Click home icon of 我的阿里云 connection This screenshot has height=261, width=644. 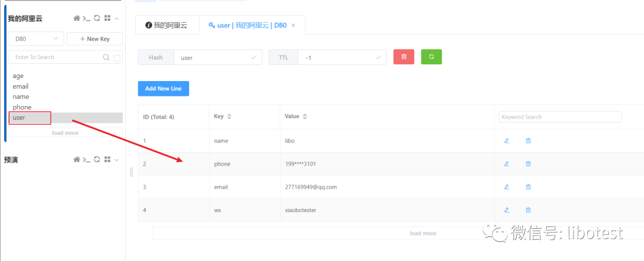click(x=76, y=18)
